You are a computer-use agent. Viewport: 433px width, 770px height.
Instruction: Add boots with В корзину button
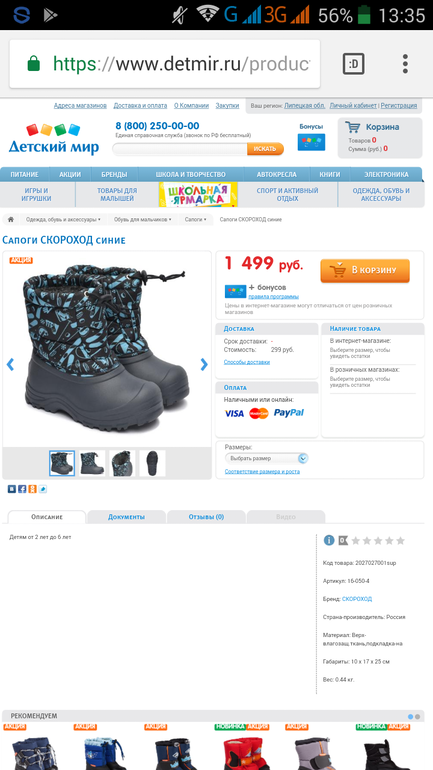tap(365, 271)
